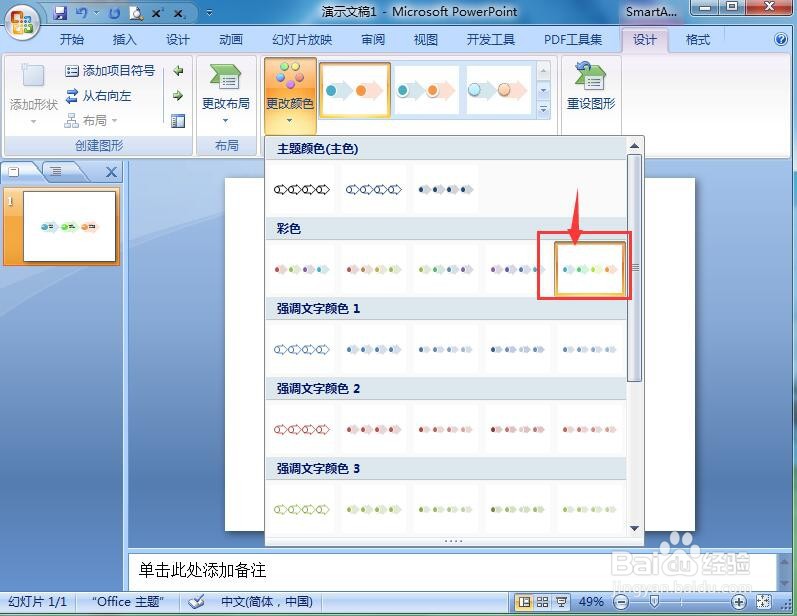Choose third 主题颜色 dark fill option
Viewport: 797px width, 616px height.
446,190
